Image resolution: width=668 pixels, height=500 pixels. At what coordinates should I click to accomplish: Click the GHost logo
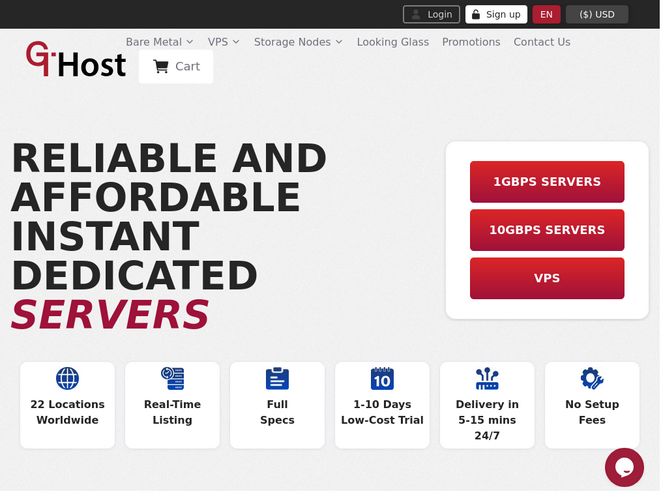tap(76, 60)
